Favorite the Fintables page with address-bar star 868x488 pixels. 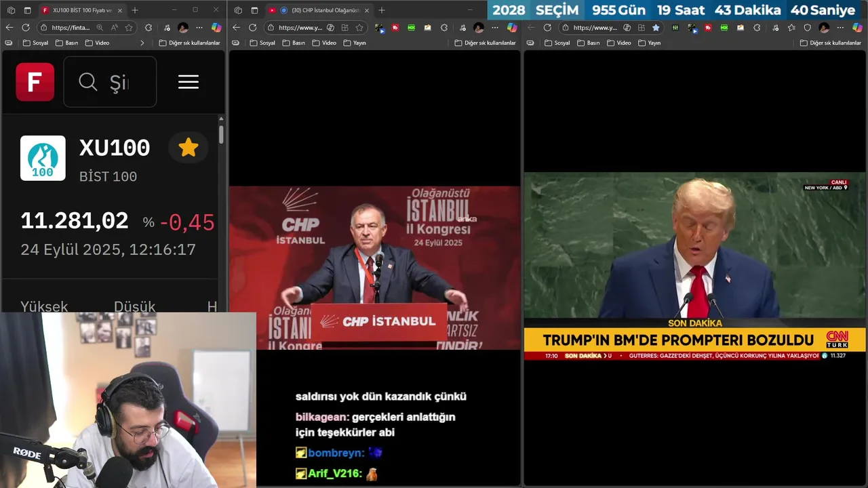point(129,28)
